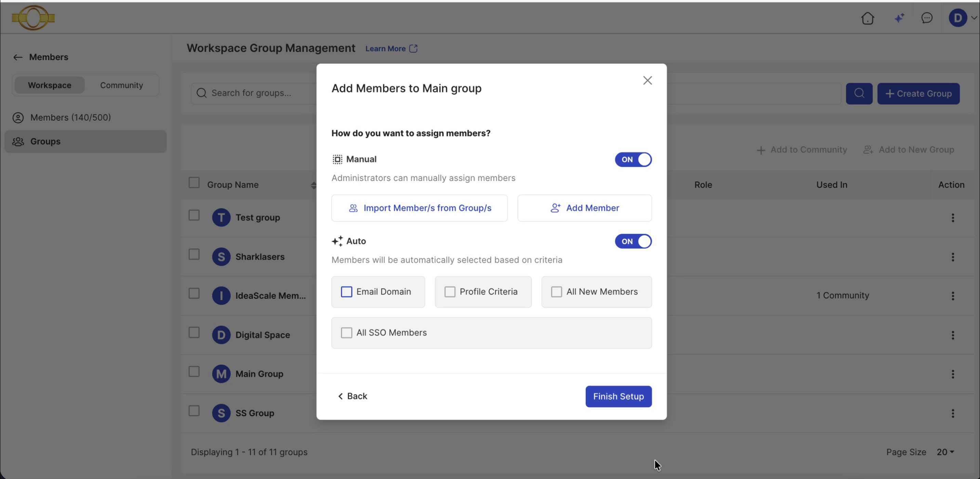Click the site logo

click(x=33, y=17)
